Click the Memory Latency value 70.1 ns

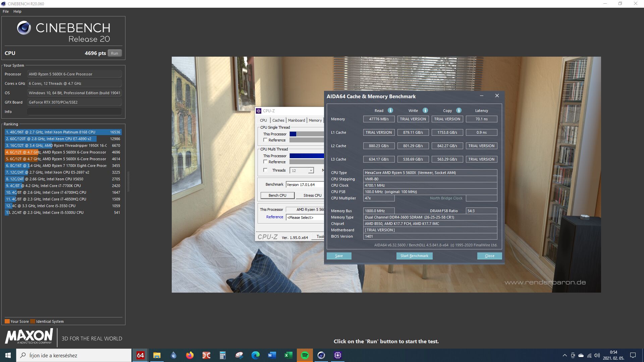[x=481, y=119]
